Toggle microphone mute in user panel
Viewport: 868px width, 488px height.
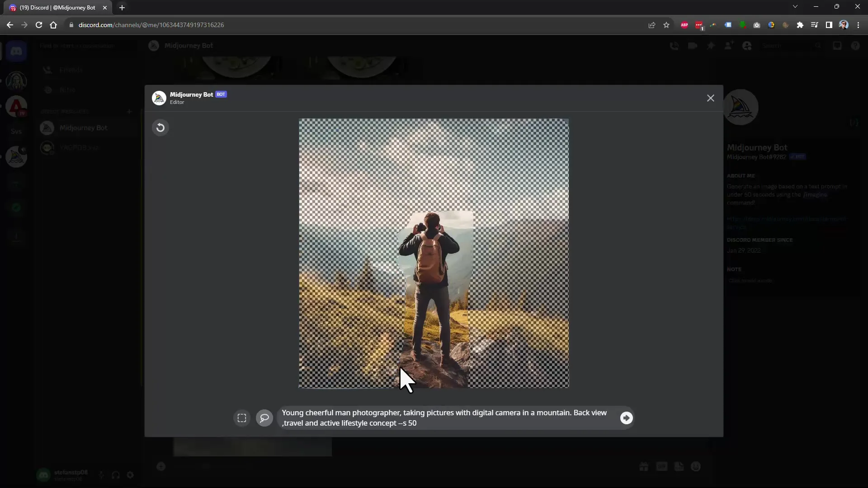pos(101,475)
